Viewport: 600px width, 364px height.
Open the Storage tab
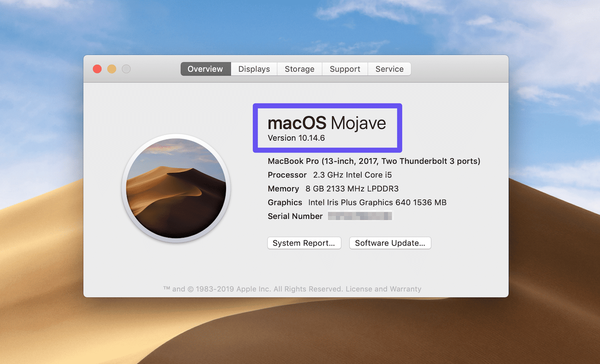[x=299, y=69]
